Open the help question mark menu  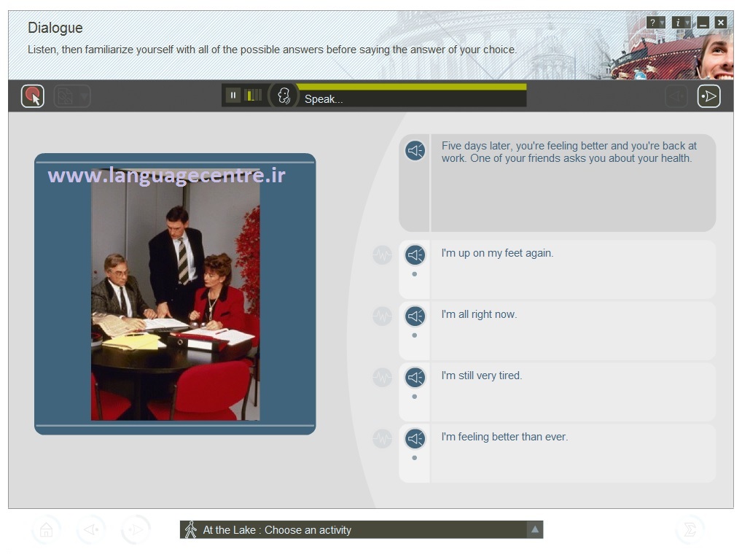[655, 23]
